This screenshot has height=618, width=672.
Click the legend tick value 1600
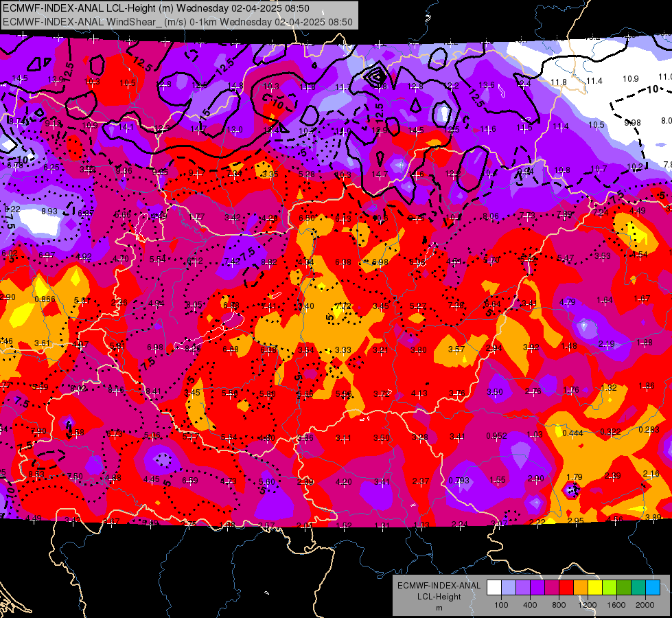coord(616,605)
